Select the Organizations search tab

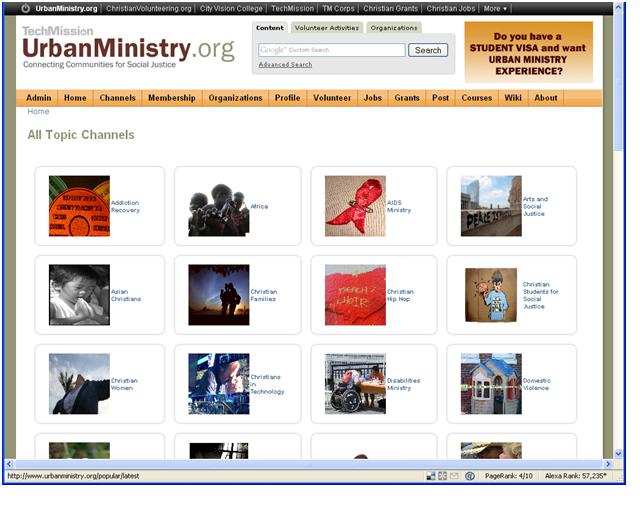pos(394,28)
